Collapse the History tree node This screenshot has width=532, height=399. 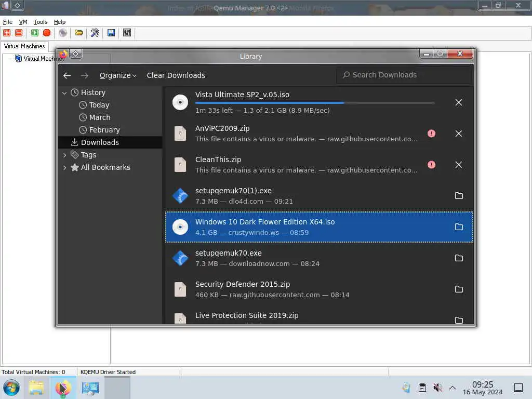click(x=64, y=92)
